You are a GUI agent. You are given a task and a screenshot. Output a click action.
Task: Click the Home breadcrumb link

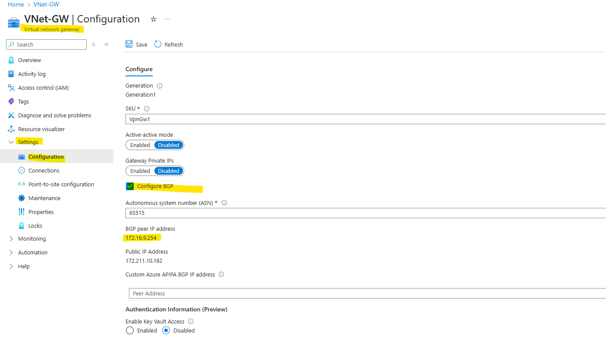[16, 4]
